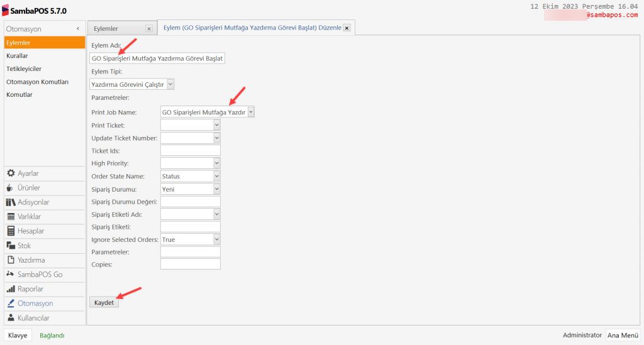Click the Hesaplar calculator icon
The image size is (644, 345).
point(11,231)
